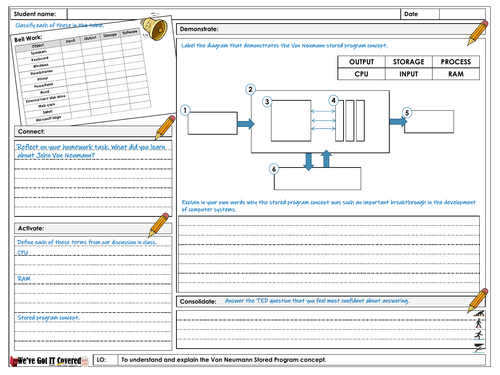Select OUTPUT in the word bank
The height and width of the screenshot is (375, 500).
point(361,62)
